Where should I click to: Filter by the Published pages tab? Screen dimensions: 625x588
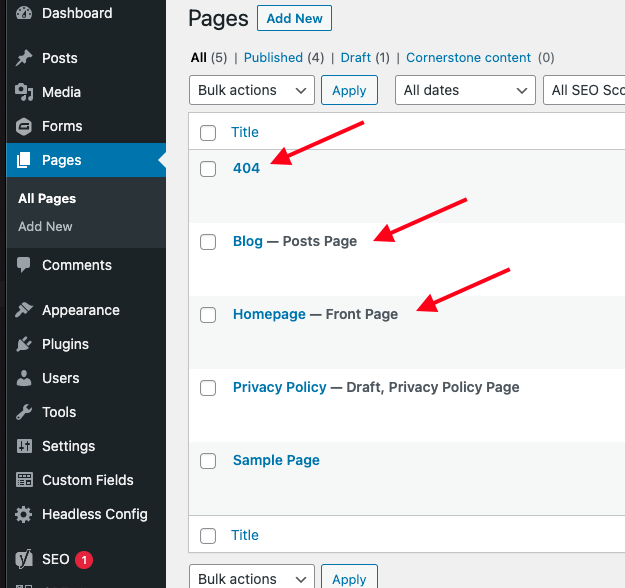pyautogui.click(x=273, y=58)
